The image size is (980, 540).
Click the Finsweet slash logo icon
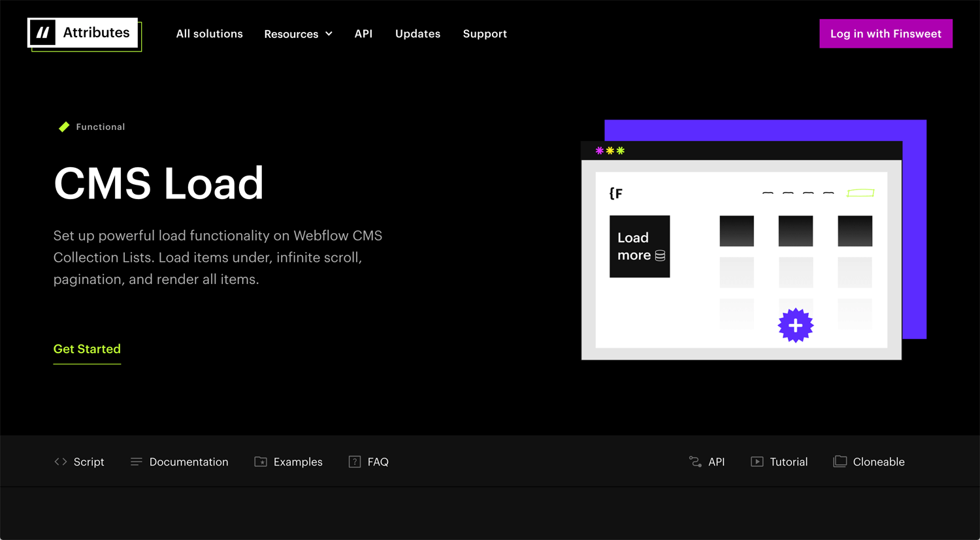(x=42, y=33)
